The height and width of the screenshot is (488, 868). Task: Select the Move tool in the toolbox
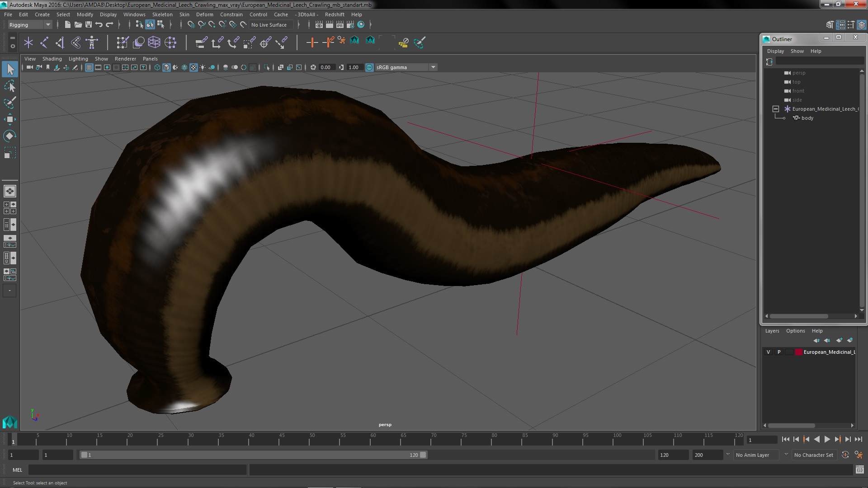(x=9, y=119)
